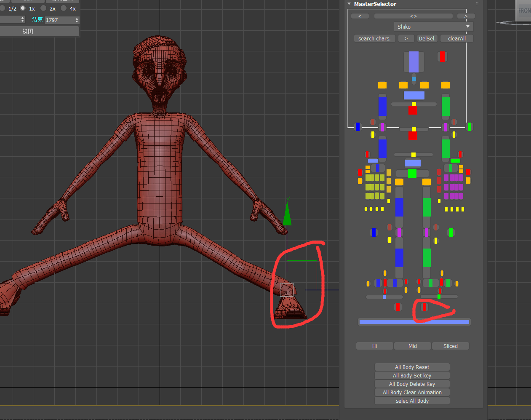Open the Shiko character dropdown
This screenshot has width=531, height=420.
click(433, 27)
